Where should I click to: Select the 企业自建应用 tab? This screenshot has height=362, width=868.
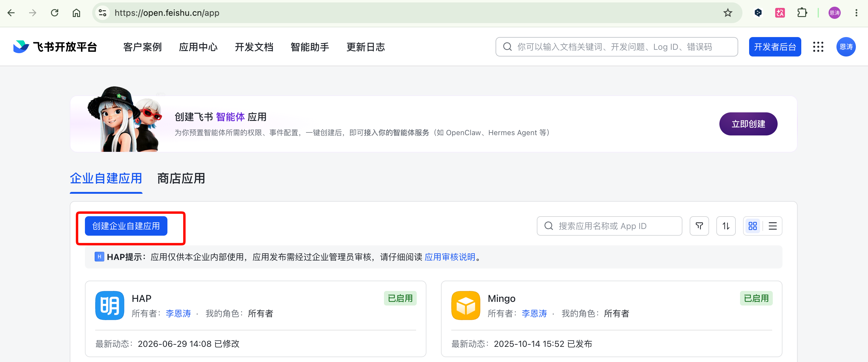(106, 179)
